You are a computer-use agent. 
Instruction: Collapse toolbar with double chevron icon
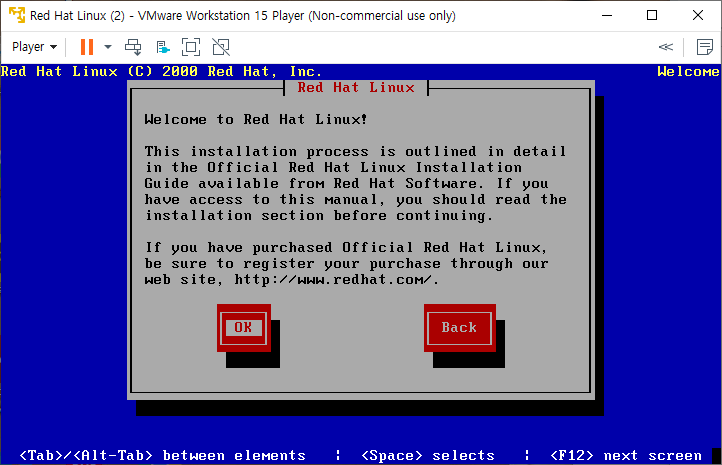[x=665, y=47]
